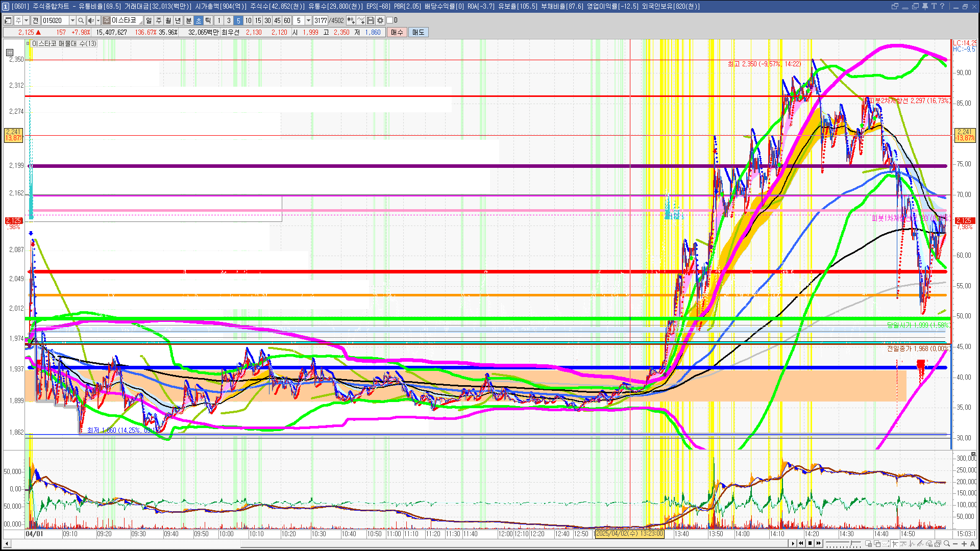The height and width of the screenshot is (551, 980).
Task: Toggle the 분 (minute) chart period
Action: pos(188,20)
